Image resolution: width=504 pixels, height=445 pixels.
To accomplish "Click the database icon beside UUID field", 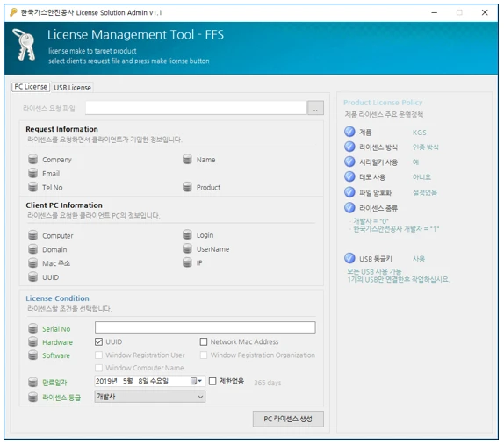I will [33, 276].
